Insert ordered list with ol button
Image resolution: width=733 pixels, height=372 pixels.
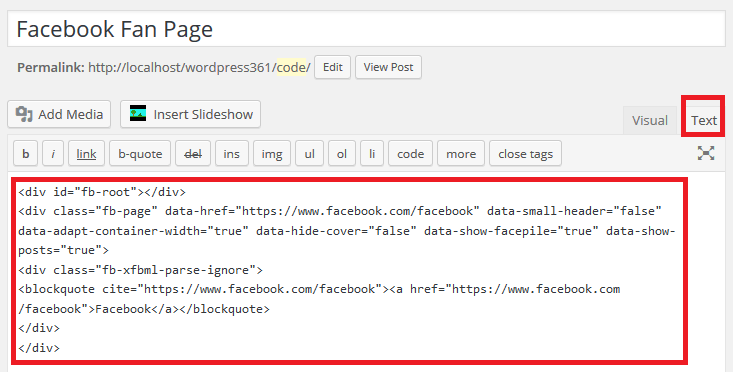(x=342, y=154)
